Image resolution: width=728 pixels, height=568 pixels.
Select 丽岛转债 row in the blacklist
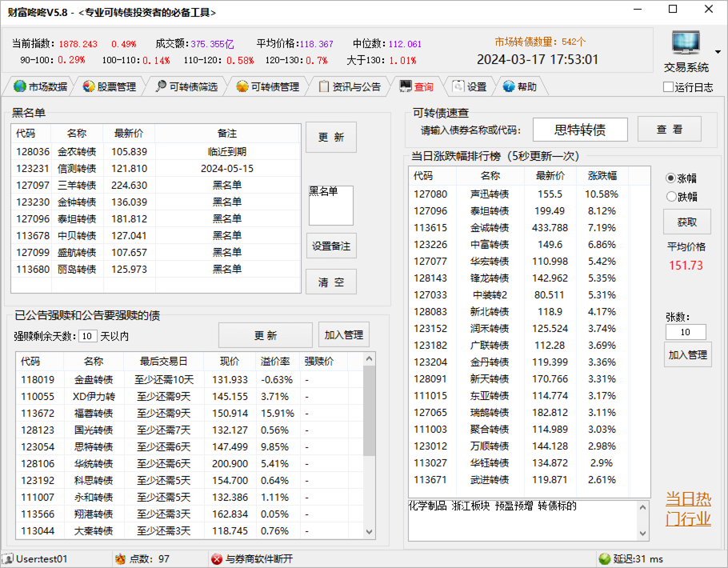pyautogui.click(x=155, y=270)
